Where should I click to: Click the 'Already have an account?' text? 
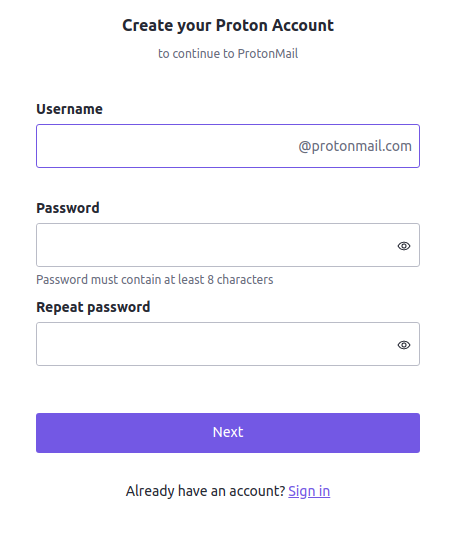pyautogui.click(x=205, y=491)
